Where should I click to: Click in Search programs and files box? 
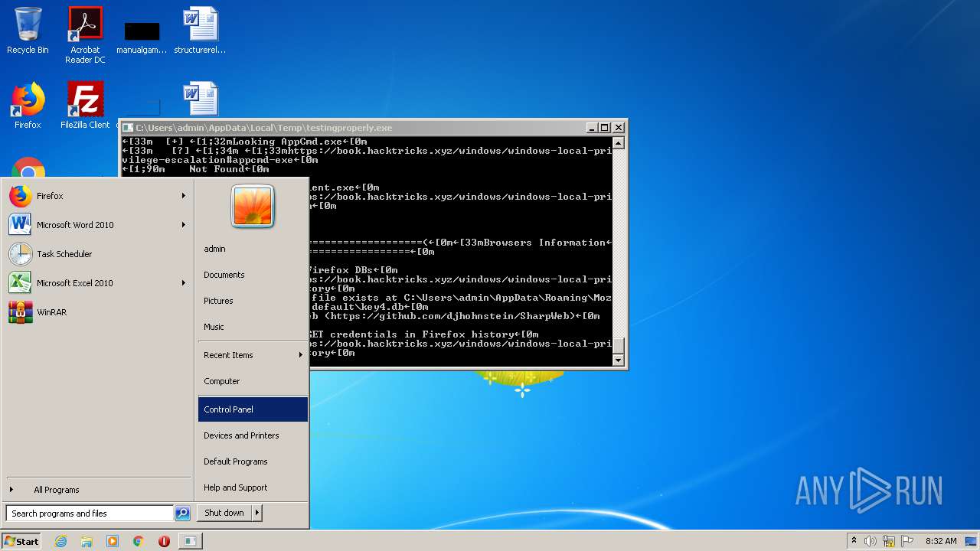(90, 514)
